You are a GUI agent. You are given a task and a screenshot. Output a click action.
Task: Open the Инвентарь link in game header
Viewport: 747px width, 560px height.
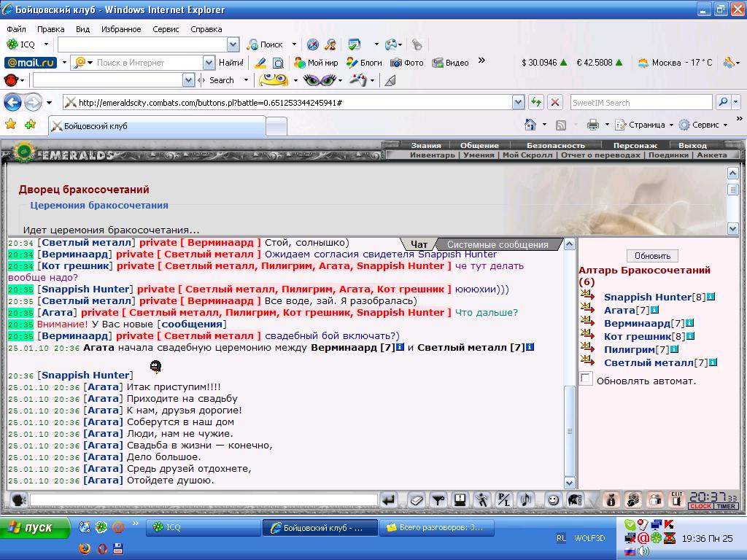432,155
